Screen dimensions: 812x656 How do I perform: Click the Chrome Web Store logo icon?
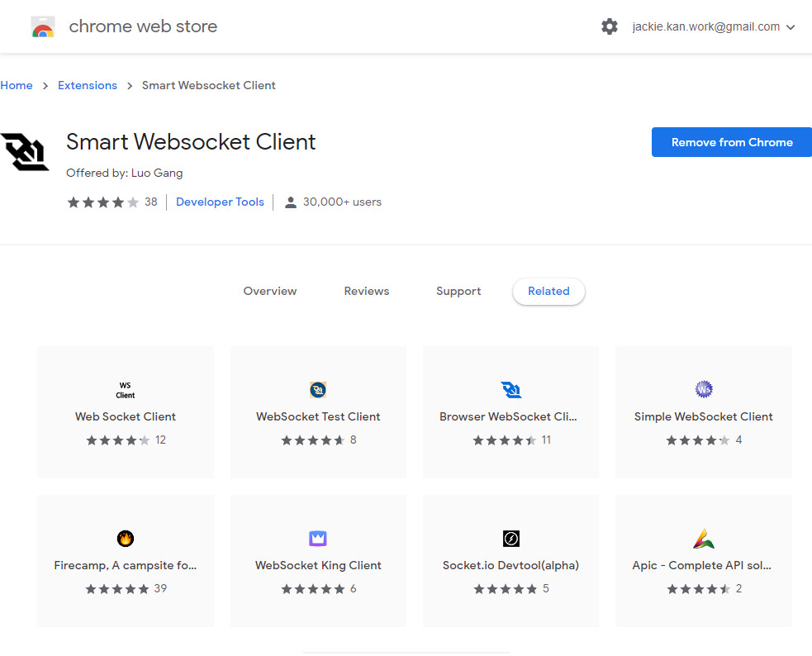(x=43, y=26)
